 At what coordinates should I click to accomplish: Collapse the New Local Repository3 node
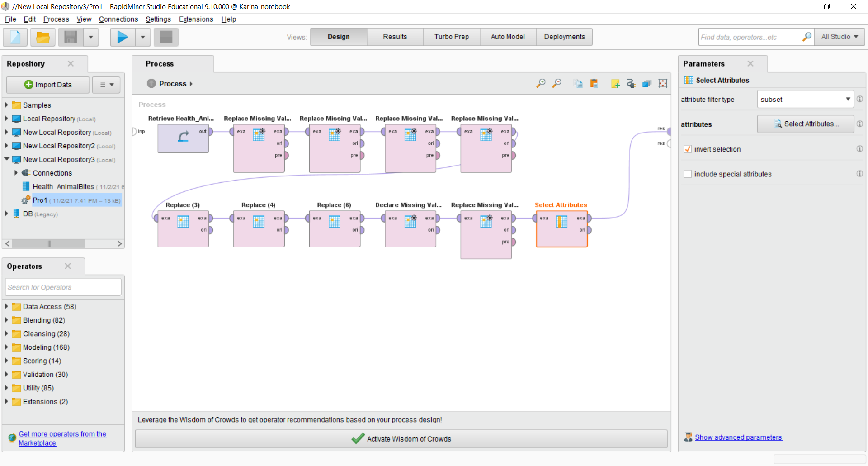(6, 159)
